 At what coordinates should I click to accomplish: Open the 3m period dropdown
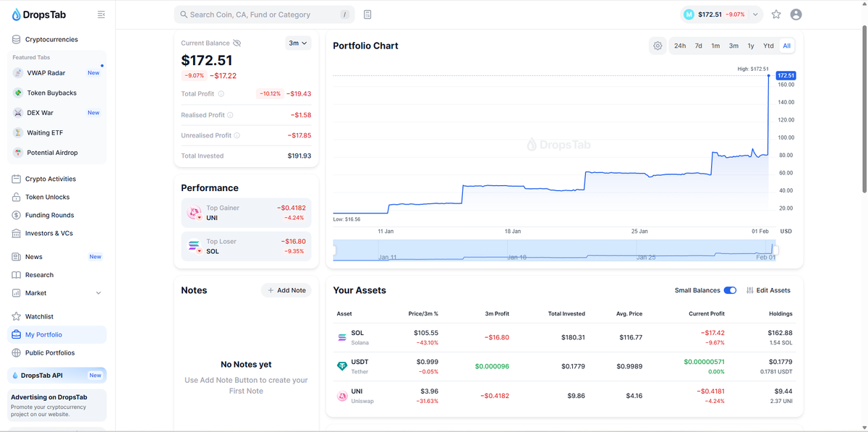298,43
